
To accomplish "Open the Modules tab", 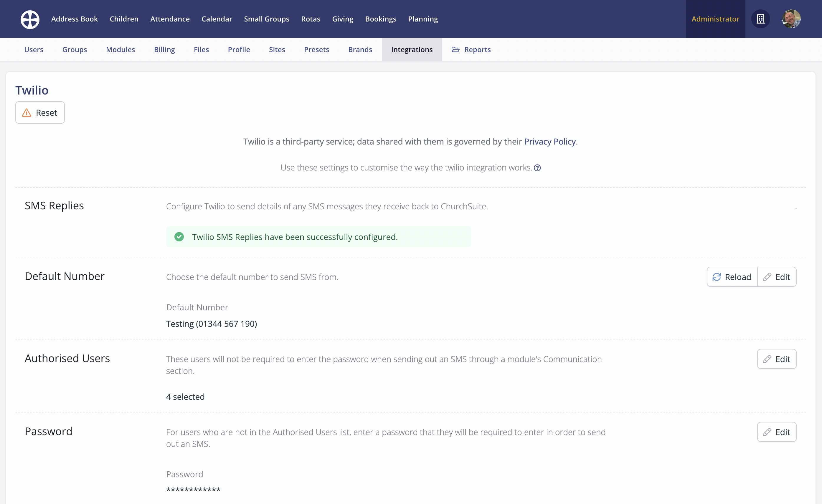I will (121, 50).
